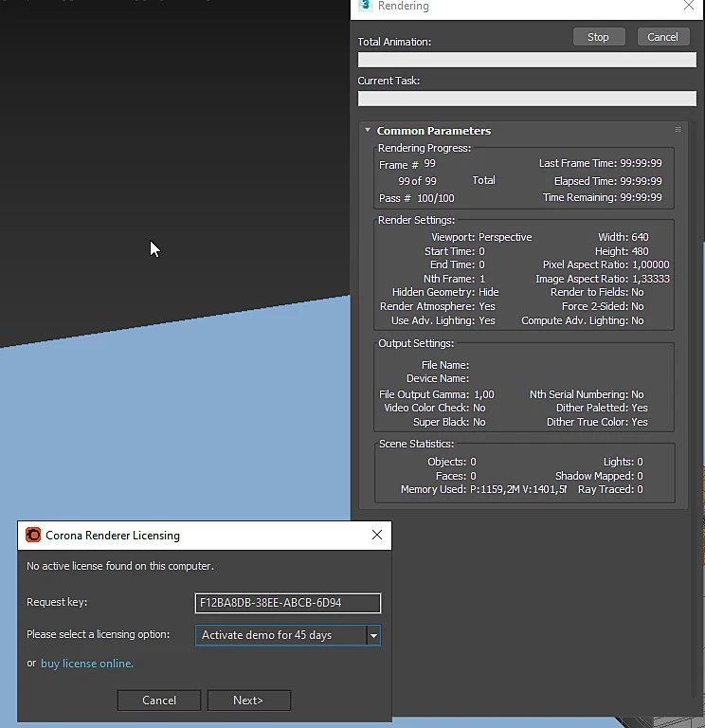This screenshot has width=705, height=728.
Task: Close the Rendering dialog window
Action: click(x=689, y=6)
